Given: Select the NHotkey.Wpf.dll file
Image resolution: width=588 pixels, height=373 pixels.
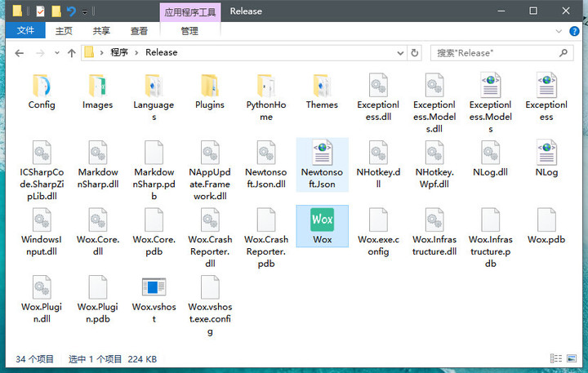Looking at the screenshot, I should pos(434,165).
